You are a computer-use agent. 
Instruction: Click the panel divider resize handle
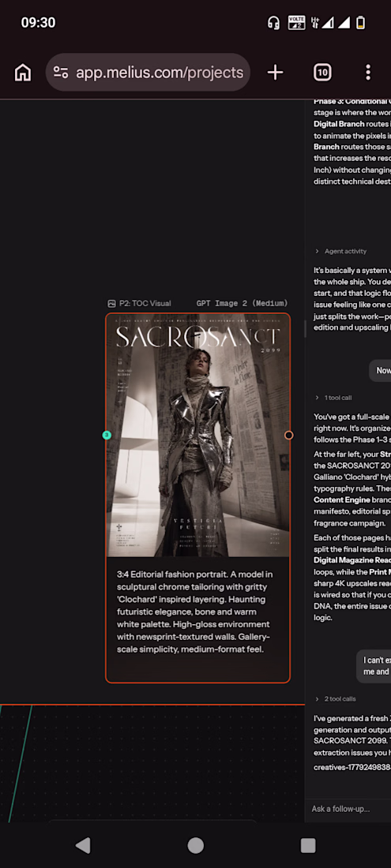coord(304,329)
